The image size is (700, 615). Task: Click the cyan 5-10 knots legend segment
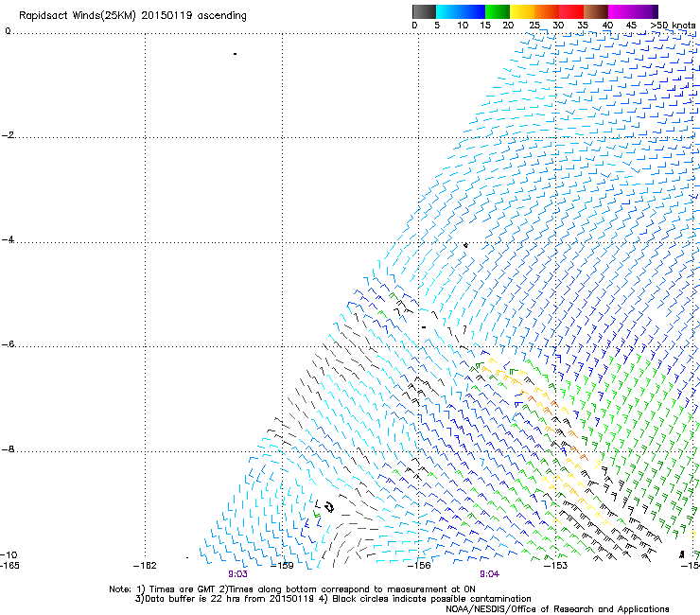tap(448, 11)
